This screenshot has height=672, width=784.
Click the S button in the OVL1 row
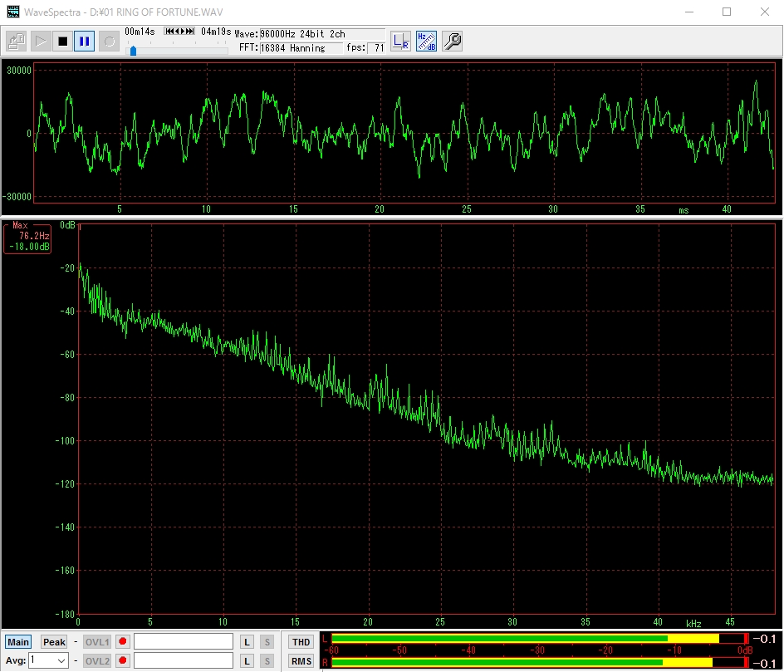(x=267, y=642)
